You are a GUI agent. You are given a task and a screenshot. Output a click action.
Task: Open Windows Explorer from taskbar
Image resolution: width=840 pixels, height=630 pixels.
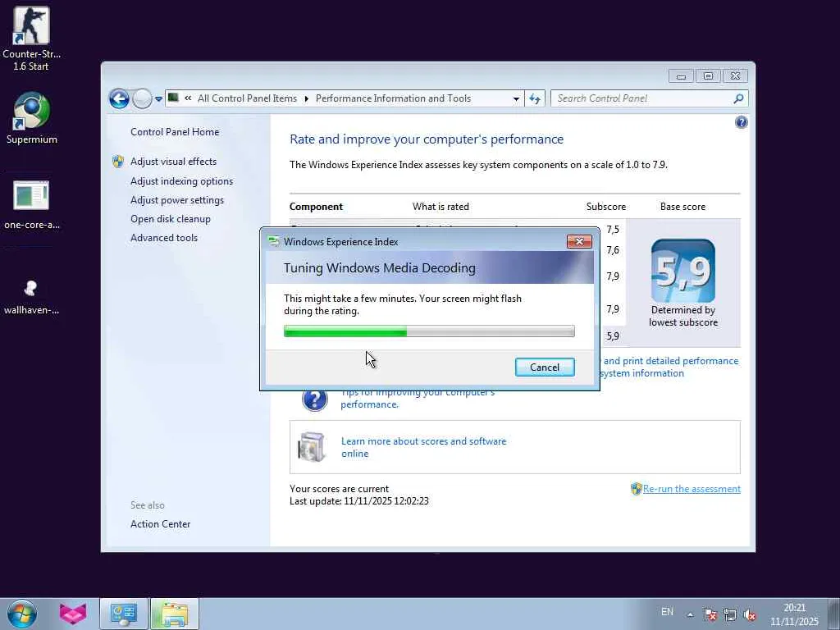tap(175, 614)
